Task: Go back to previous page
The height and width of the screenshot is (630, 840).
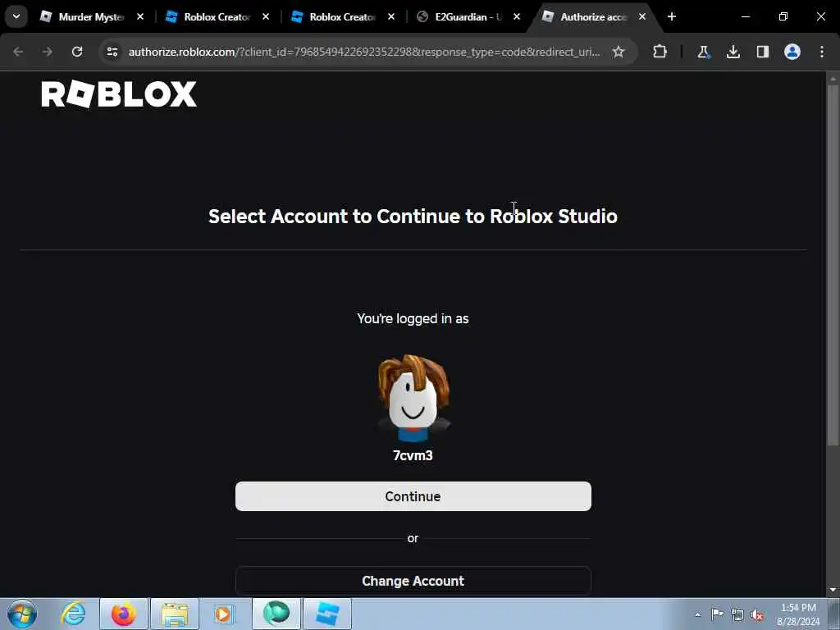Action: coord(18,52)
